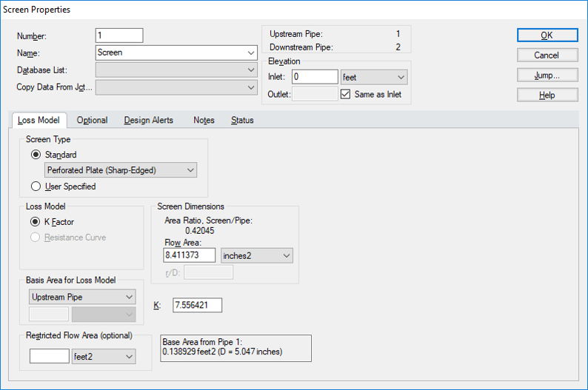
Task: View the Status tab
Action: (242, 120)
